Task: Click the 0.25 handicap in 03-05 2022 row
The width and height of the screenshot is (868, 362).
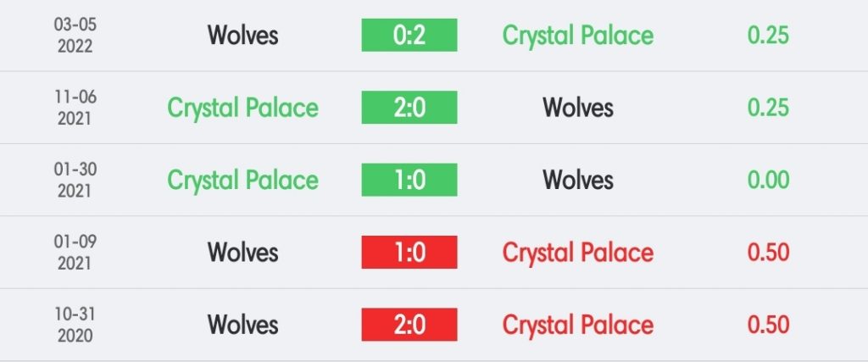Action: [768, 36]
